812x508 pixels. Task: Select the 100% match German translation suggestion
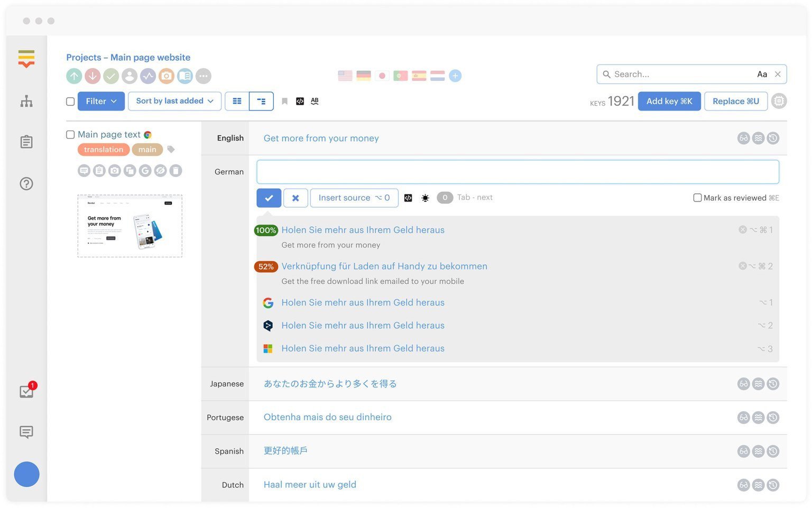[x=363, y=230]
